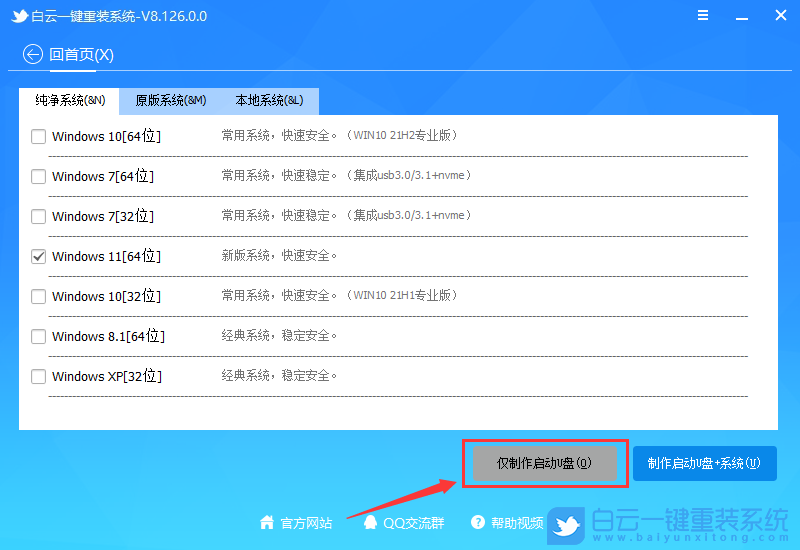800x550 pixels.
Task: Switch to the 原版系统 tab
Action: pyautogui.click(x=170, y=101)
